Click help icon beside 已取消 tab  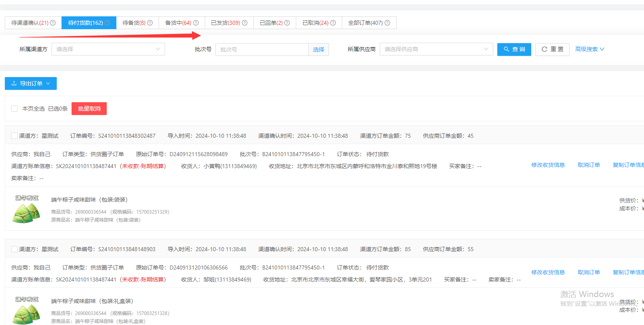[x=333, y=23]
